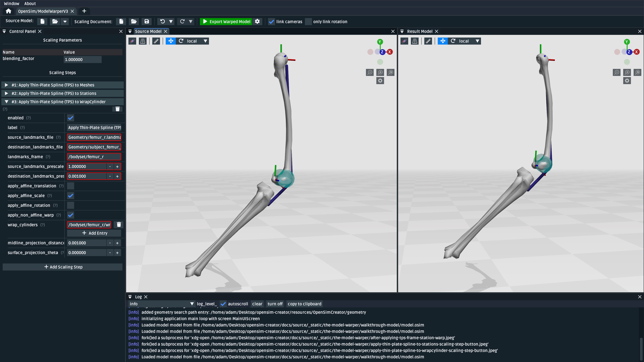Remove the wrap_cylinders entry
Image resolution: width=644 pixels, height=362 pixels.
[119, 225]
